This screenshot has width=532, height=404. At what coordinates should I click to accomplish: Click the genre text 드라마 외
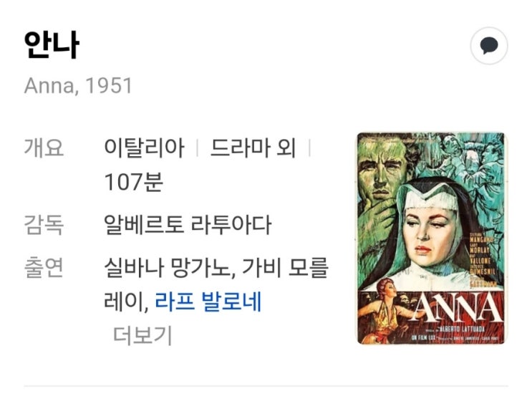click(253, 148)
